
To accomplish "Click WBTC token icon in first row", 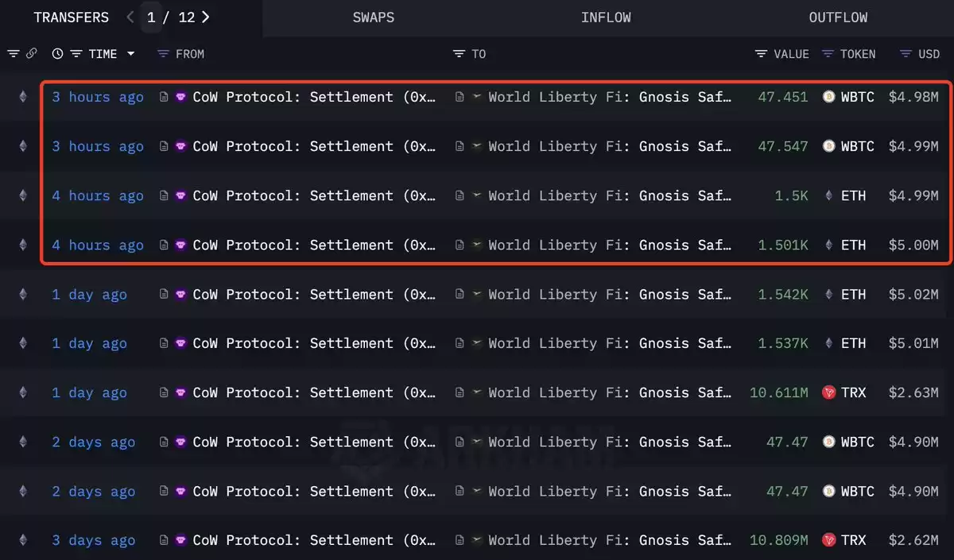I will point(829,97).
